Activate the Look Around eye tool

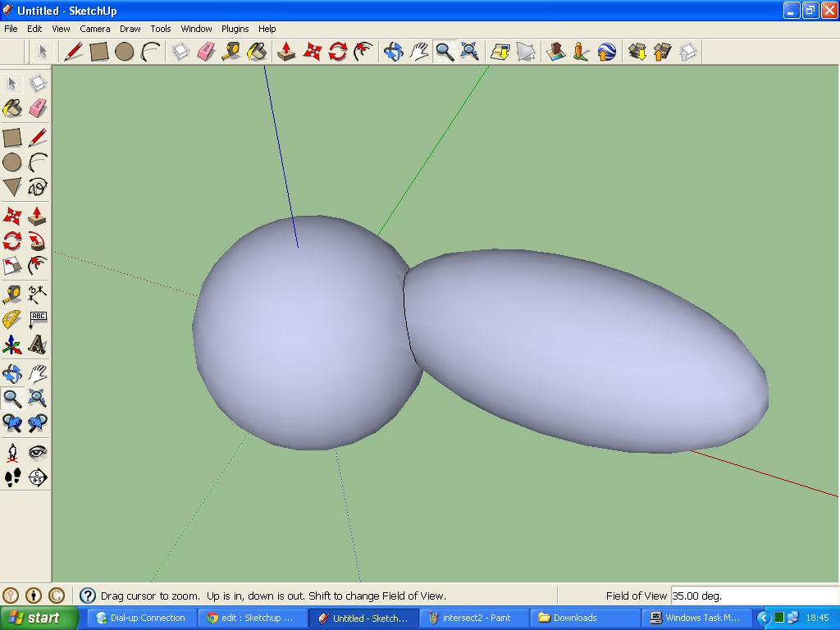[x=38, y=453]
